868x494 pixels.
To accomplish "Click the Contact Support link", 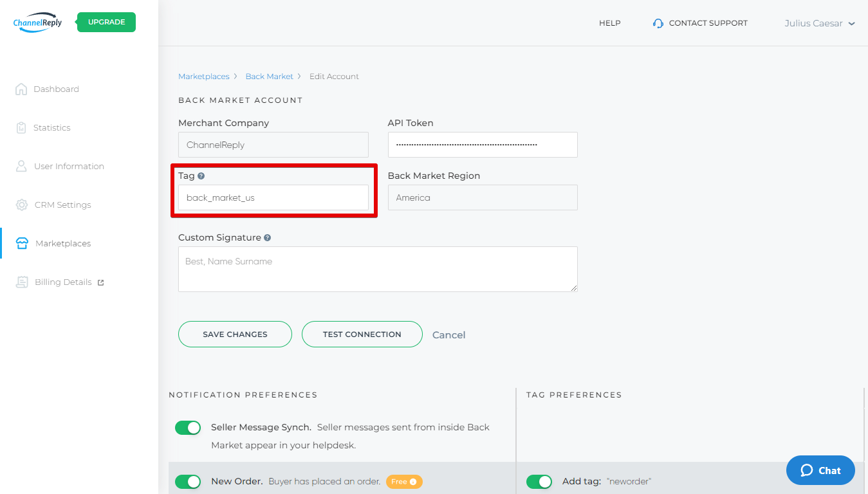I will pos(708,23).
